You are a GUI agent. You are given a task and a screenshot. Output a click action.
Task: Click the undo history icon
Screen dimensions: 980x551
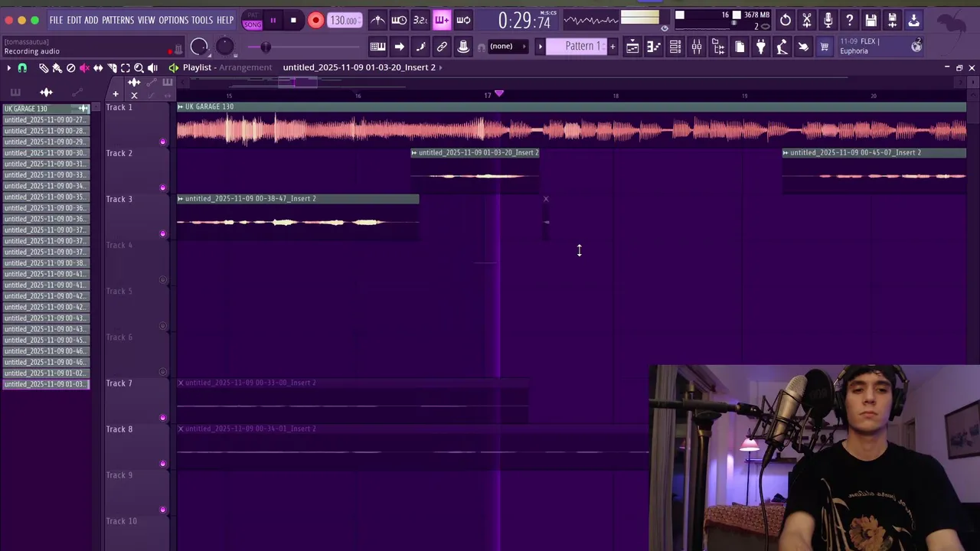(786, 21)
